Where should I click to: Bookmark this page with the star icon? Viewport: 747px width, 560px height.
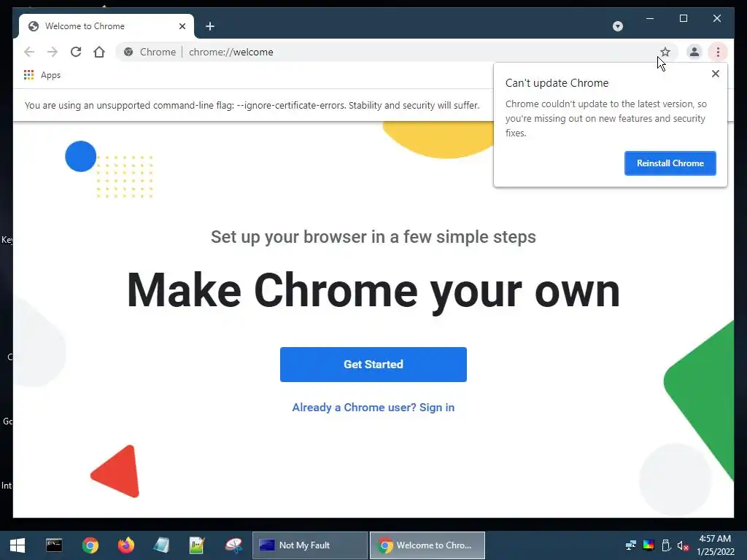pyautogui.click(x=665, y=52)
